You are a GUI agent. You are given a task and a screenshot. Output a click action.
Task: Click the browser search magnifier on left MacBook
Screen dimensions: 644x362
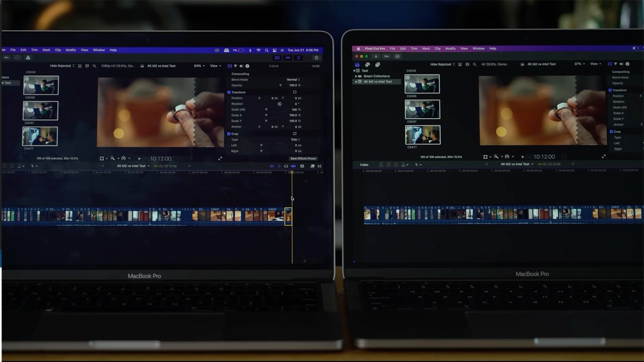94,66
